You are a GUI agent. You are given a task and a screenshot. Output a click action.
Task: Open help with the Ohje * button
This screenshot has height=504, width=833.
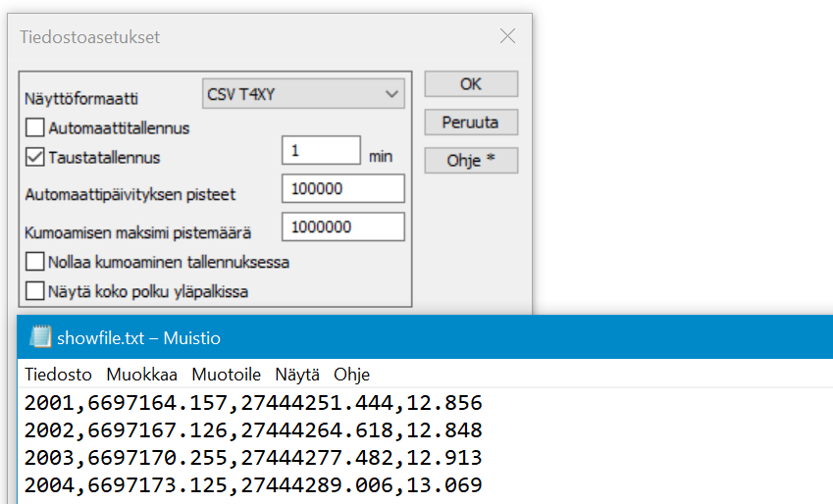(x=471, y=161)
